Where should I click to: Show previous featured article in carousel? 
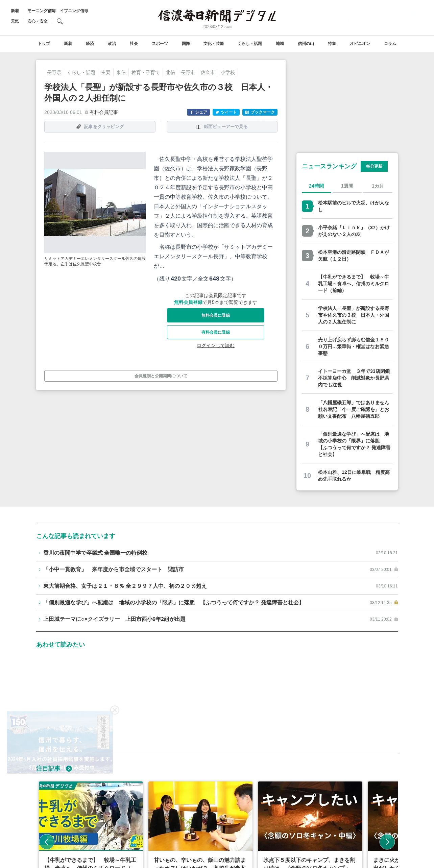pos(47,842)
